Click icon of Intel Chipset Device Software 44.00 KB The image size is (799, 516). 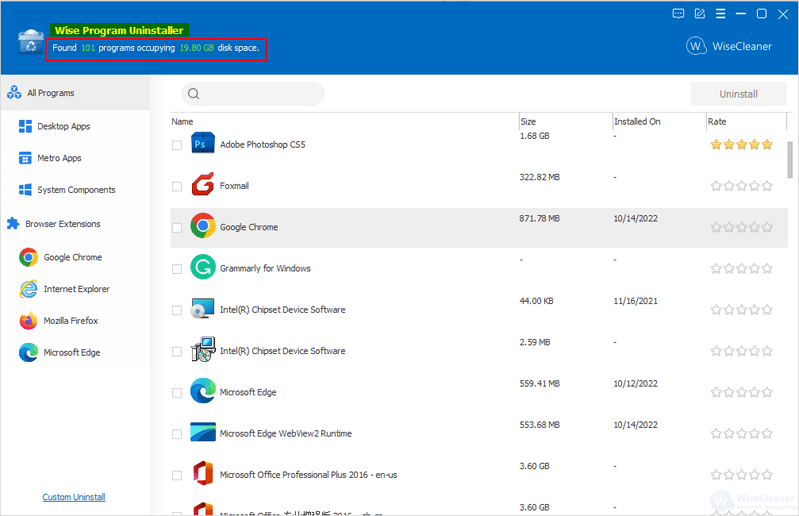203,309
